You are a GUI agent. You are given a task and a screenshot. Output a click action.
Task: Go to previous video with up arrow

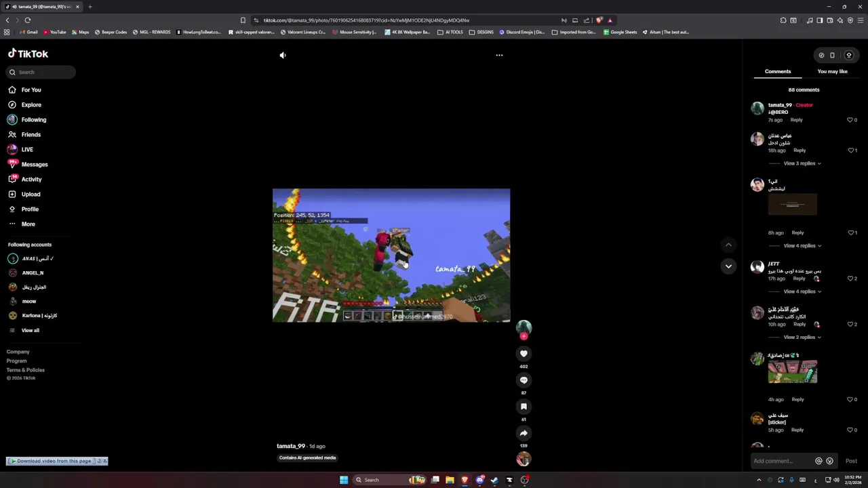pyautogui.click(x=728, y=245)
